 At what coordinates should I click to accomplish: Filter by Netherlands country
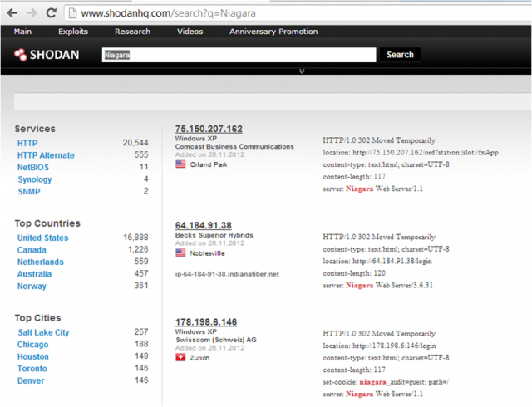41,262
